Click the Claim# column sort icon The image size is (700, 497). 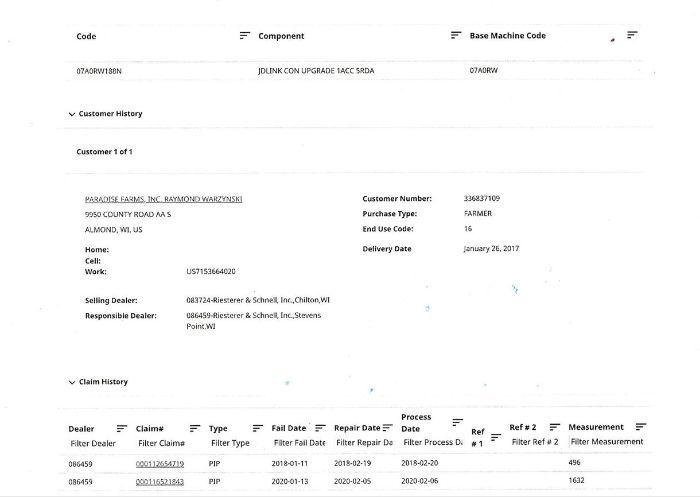point(195,428)
